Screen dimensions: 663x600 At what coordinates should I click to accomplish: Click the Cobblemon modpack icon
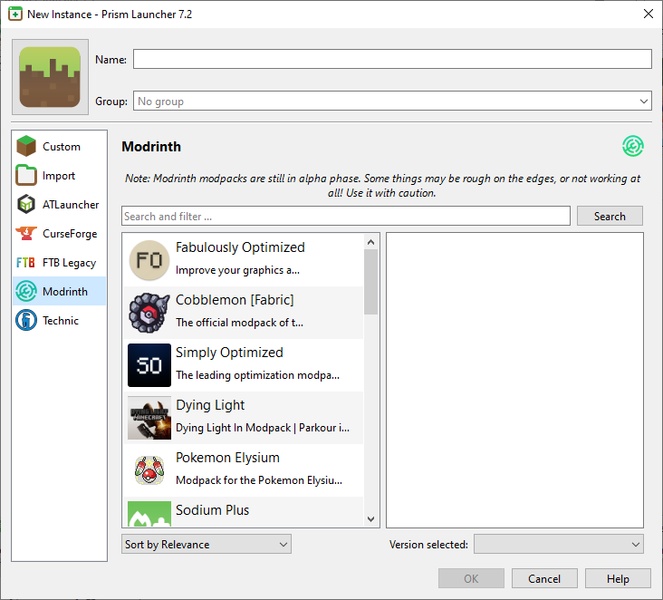149,312
